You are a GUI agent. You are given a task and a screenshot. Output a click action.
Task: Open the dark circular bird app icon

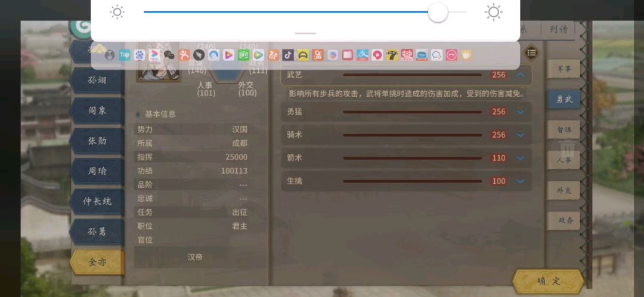(x=199, y=55)
